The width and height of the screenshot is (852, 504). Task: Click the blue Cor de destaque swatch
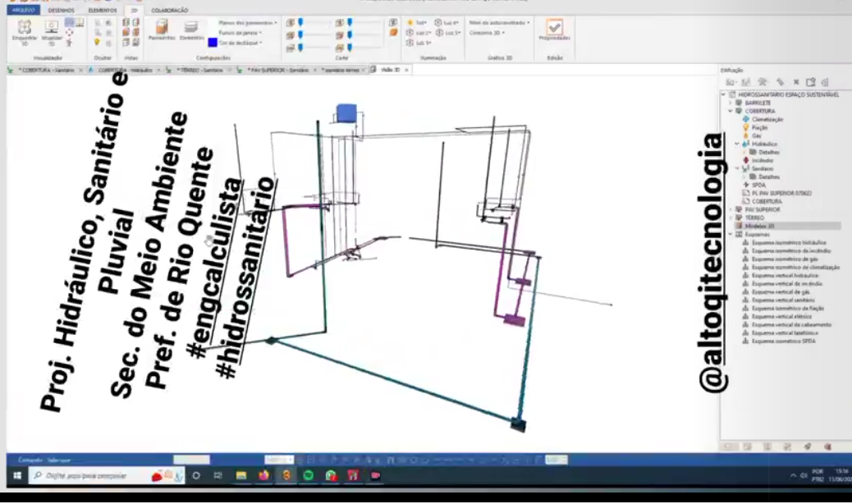tap(213, 43)
